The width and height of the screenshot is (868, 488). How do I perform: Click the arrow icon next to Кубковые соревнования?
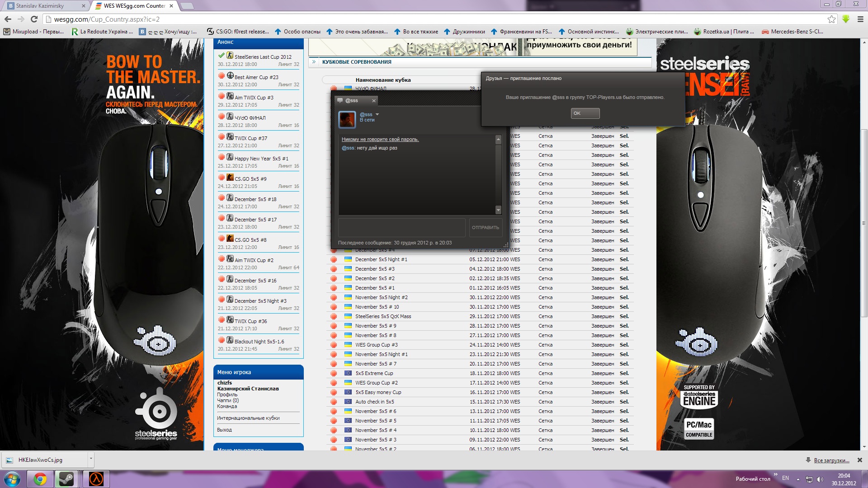tap(314, 62)
